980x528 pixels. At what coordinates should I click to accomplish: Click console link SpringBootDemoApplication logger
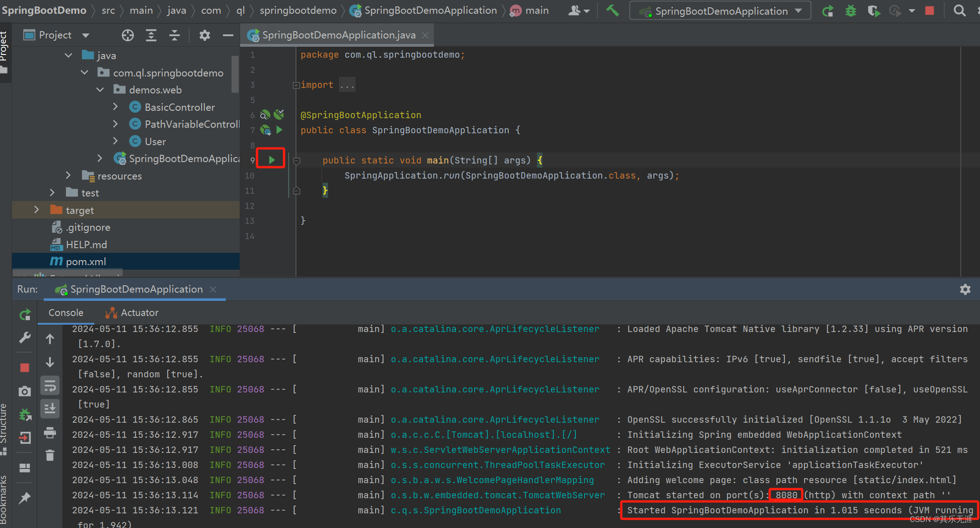point(476,510)
